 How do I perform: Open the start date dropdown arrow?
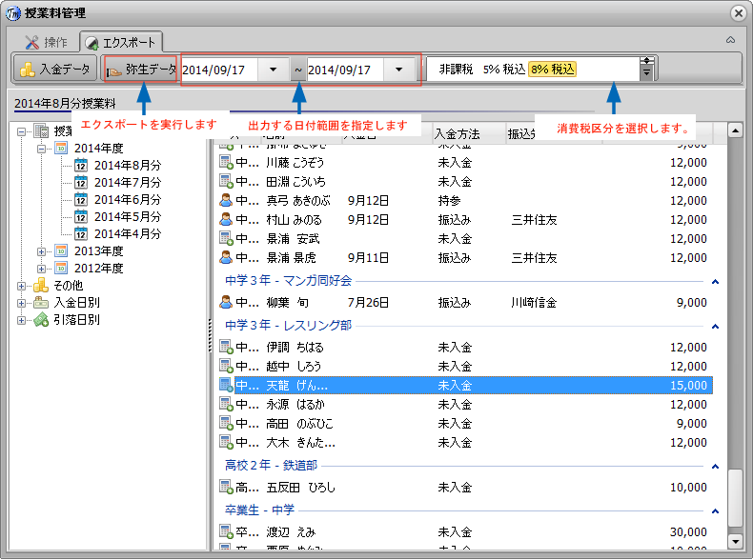[x=274, y=70]
